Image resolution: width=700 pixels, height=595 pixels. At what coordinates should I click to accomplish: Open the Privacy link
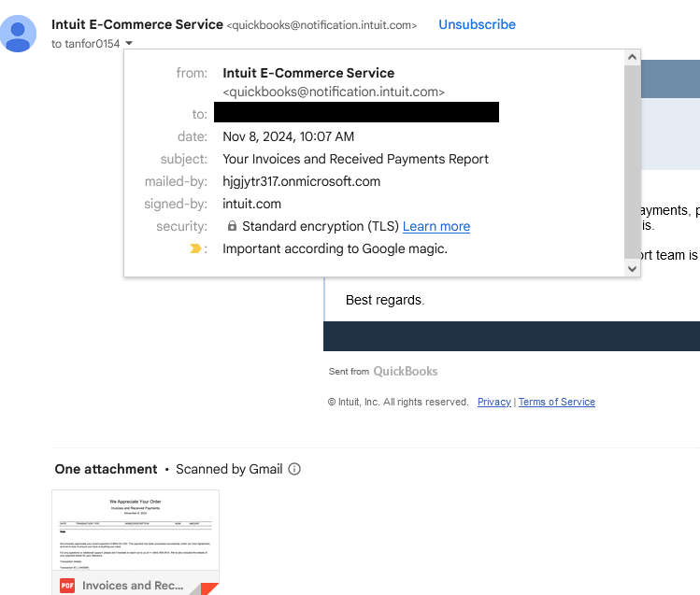pos(493,402)
